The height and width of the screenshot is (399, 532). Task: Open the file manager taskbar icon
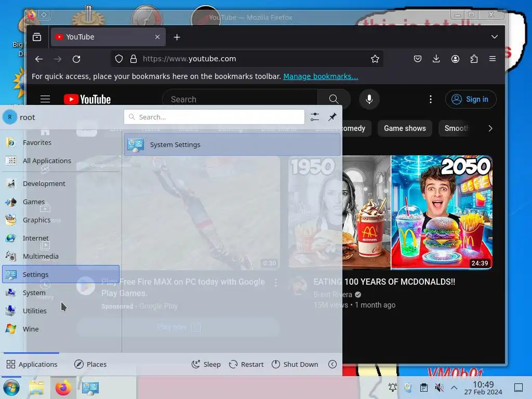36,388
